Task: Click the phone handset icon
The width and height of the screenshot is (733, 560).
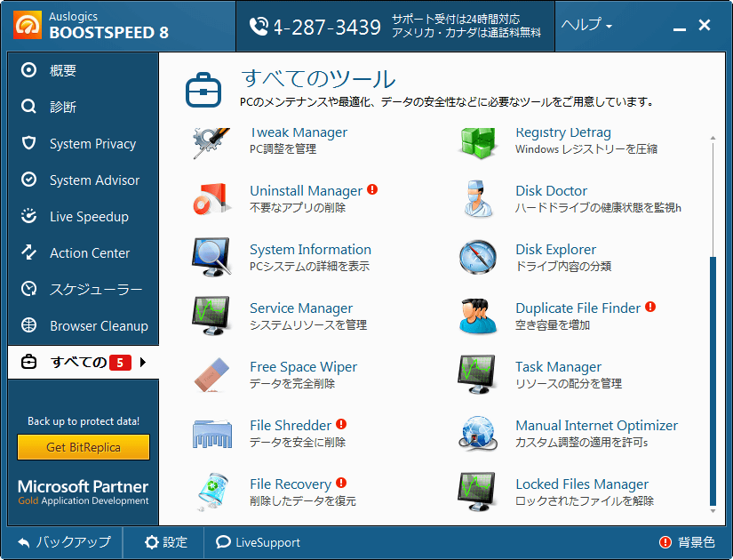Action: coord(259,26)
